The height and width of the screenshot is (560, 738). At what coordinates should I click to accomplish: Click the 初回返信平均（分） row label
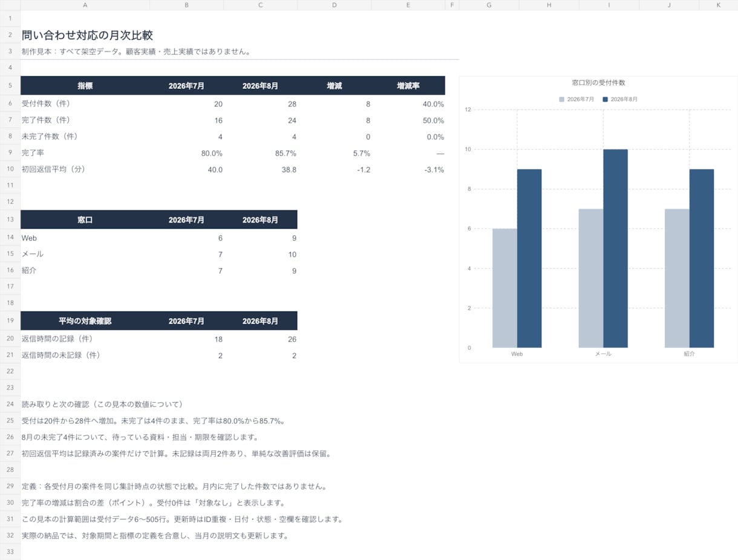[53, 169]
